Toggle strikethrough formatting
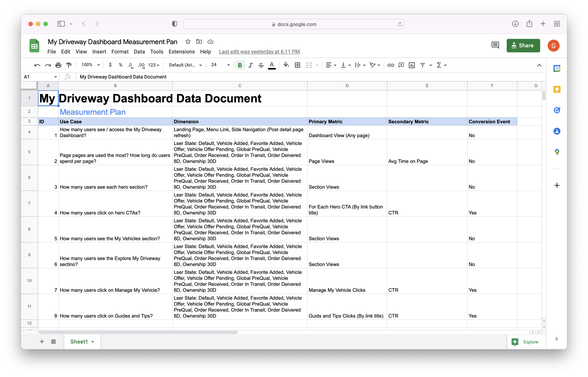 (261, 65)
